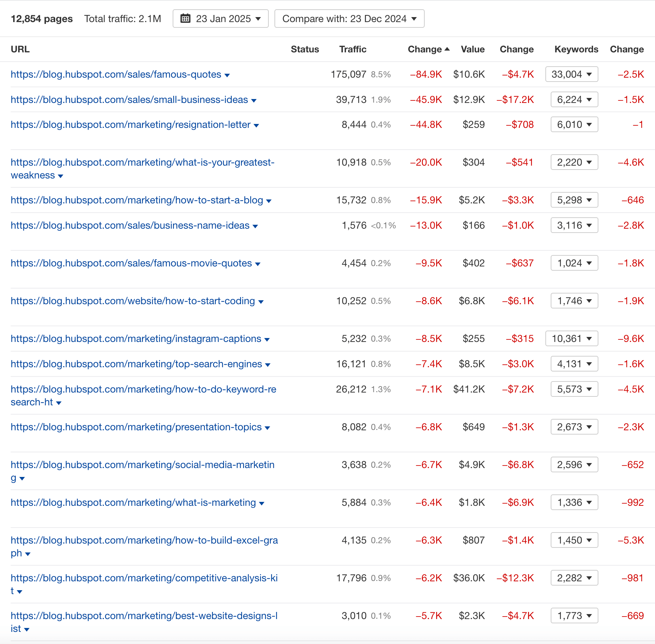
Task: Click the –84.9K traffic change value
Action: [x=426, y=74]
